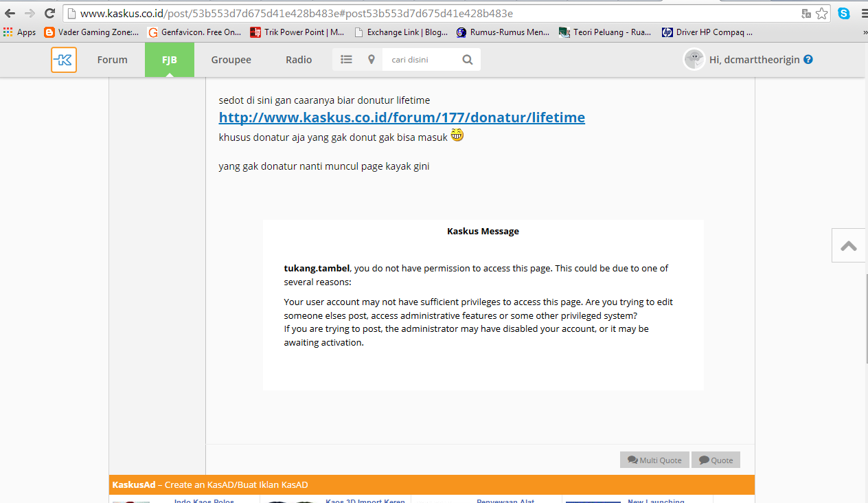This screenshot has width=868, height=503.
Task: Select the FJB tab
Action: pos(170,60)
